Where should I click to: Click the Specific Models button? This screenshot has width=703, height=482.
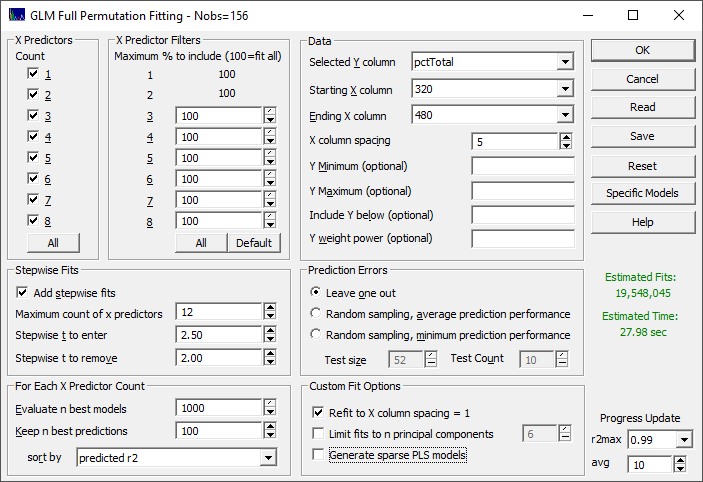(642, 193)
